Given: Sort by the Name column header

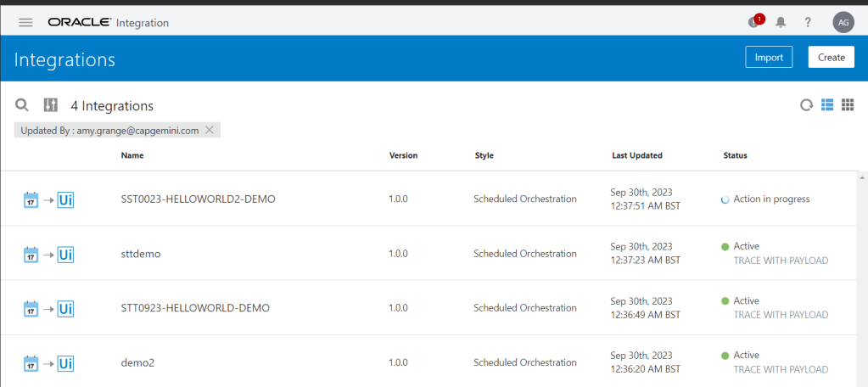Looking at the screenshot, I should point(132,155).
